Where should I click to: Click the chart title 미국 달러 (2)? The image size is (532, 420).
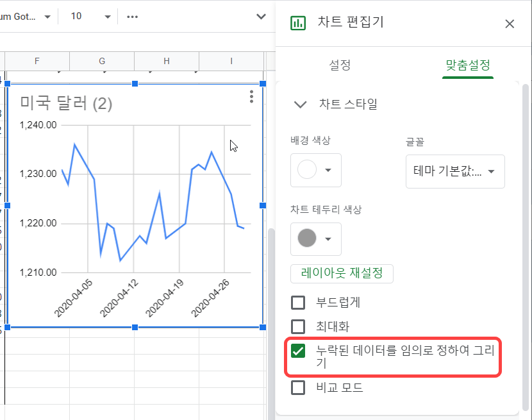pos(66,103)
